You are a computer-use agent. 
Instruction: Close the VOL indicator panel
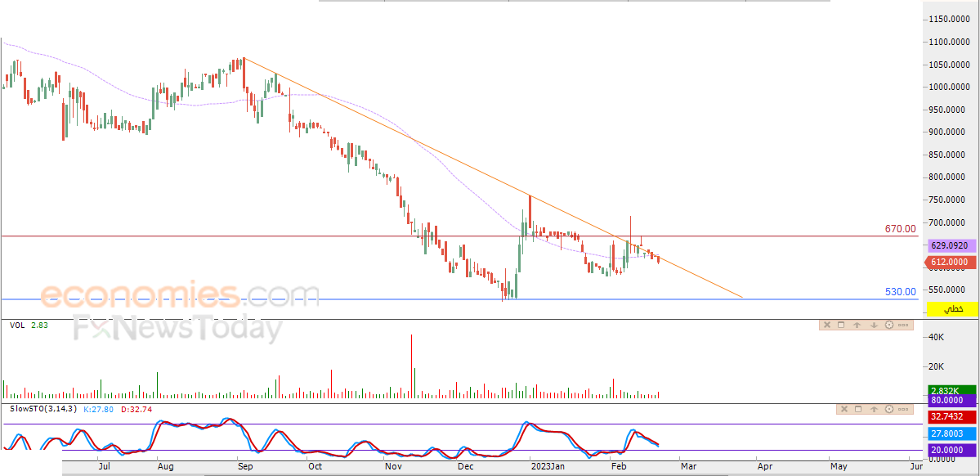(826, 326)
